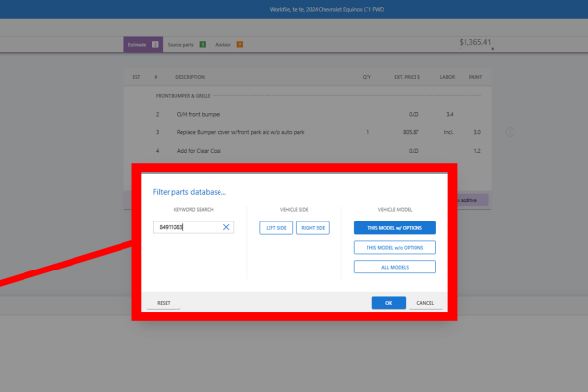Click the Estimate tab count badge
Viewport: 588px width, 392px height.
coord(155,45)
